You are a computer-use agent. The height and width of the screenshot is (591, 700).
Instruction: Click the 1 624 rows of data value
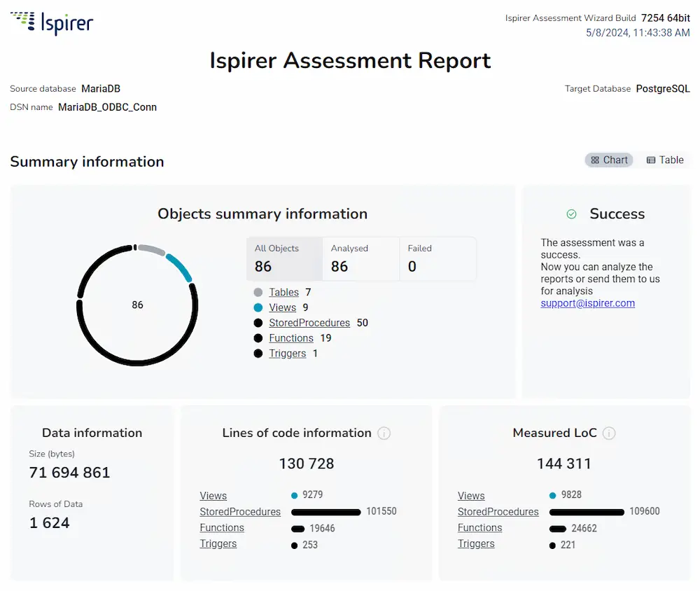[49, 523]
